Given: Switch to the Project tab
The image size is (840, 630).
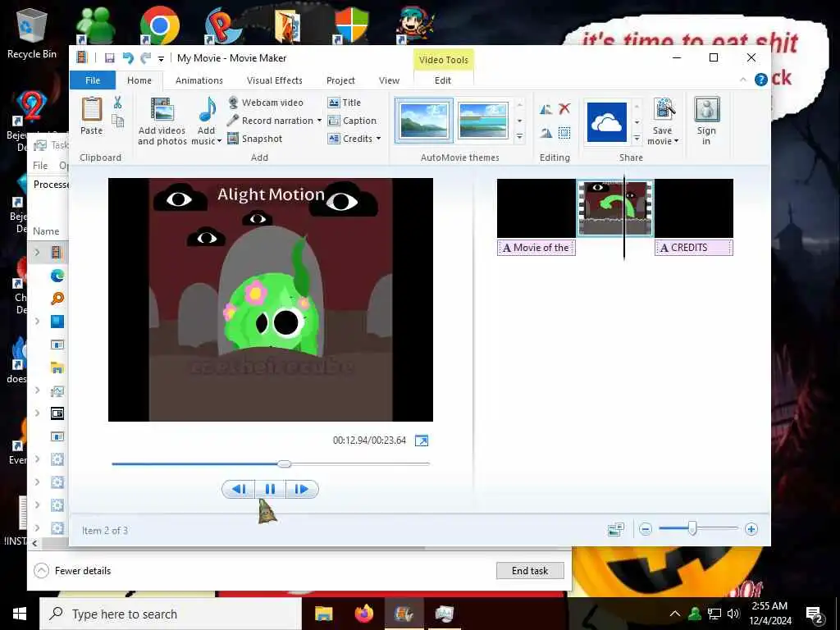Looking at the screenshot, I should click(x=340, y=80).
